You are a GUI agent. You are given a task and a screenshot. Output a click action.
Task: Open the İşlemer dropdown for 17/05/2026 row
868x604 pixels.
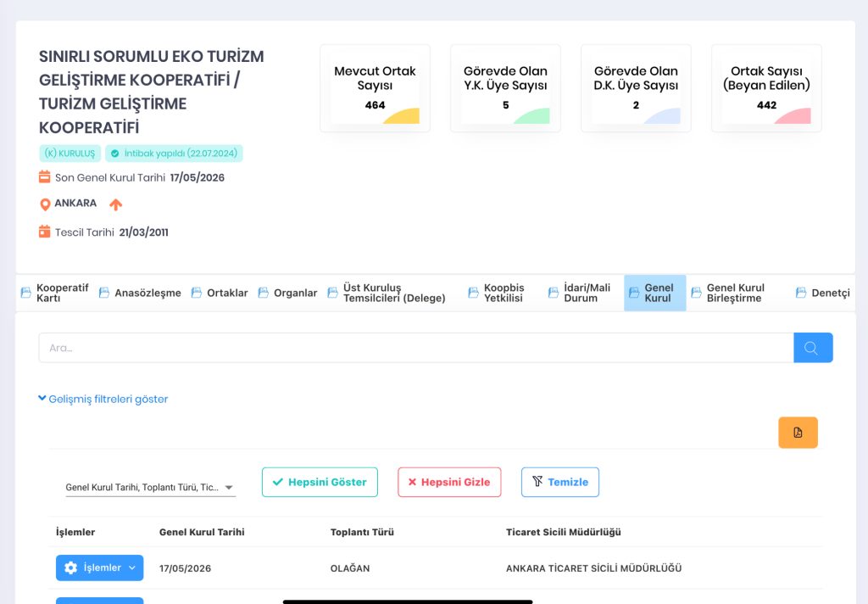[x=100, y=568]
